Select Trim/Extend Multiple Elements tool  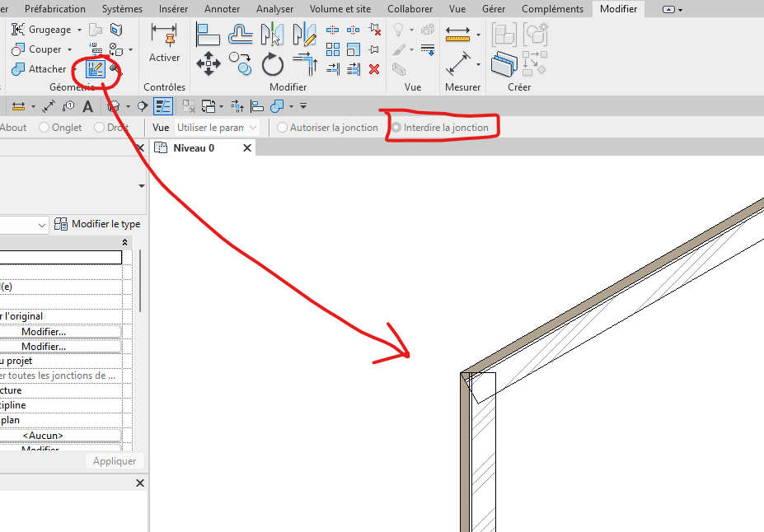tap(354, 69)
